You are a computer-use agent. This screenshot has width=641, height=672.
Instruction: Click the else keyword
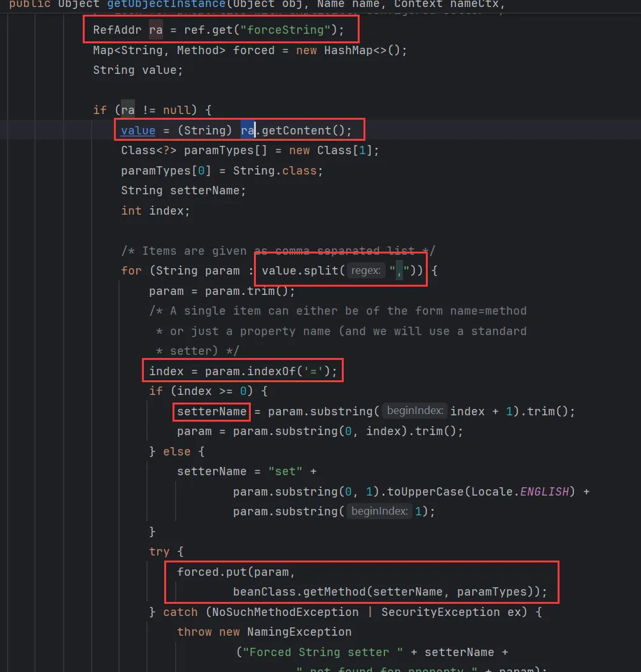click(177, 452)
